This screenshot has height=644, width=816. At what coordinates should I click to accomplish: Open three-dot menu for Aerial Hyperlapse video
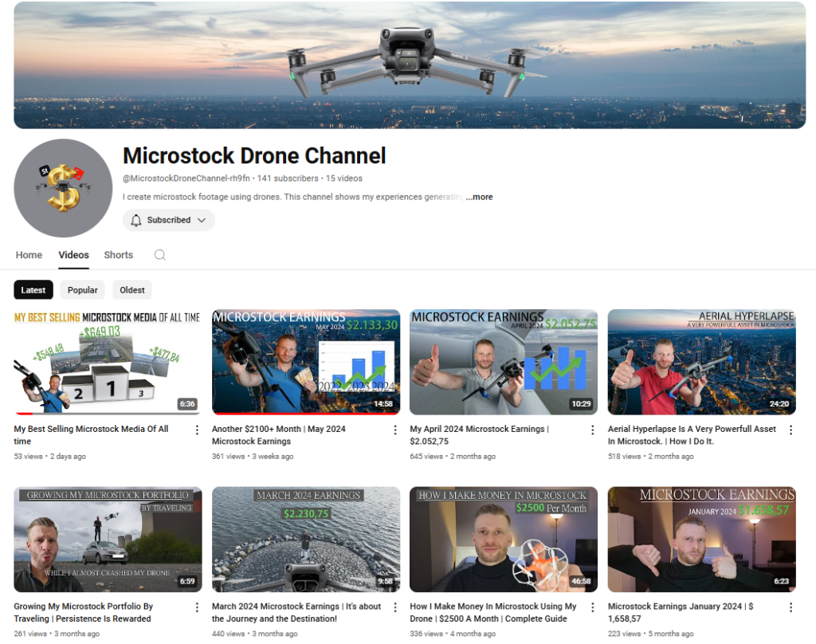pyautogui.click(x=790, y=430)
